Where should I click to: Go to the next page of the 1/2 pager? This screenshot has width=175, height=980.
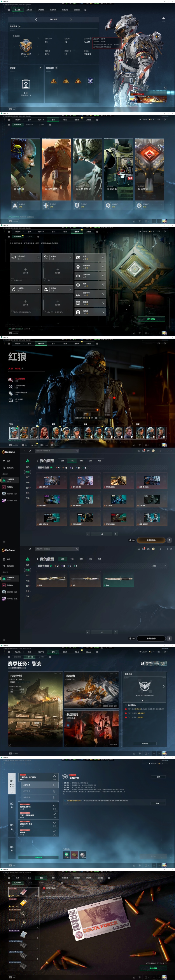point(115,534)
